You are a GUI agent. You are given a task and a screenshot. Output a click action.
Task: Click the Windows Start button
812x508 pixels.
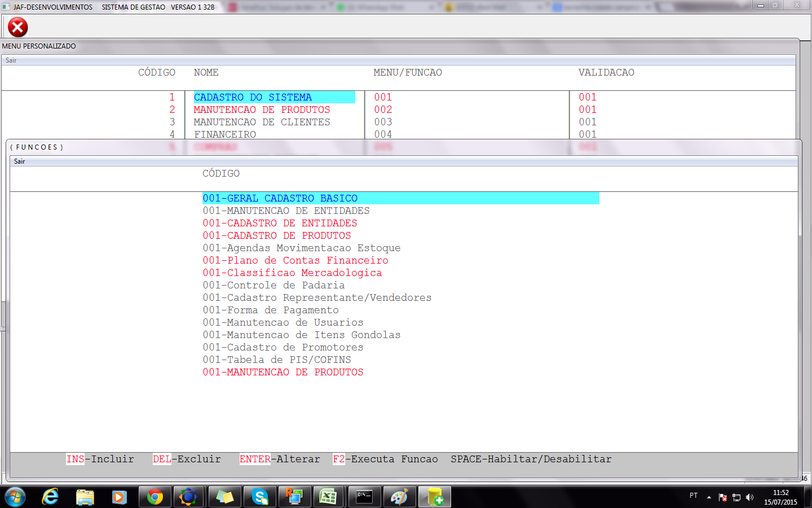[x=15, y=497]
